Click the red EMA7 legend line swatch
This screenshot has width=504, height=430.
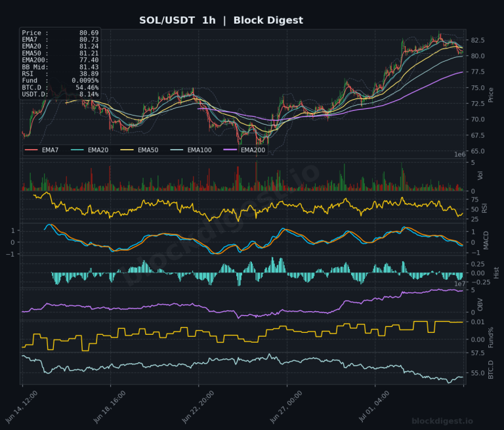pyautogui.click(x=31, y=150)
